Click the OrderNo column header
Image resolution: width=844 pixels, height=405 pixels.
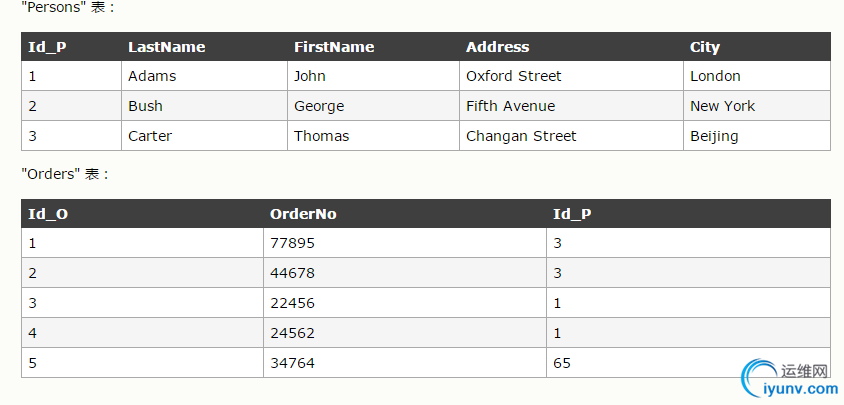click(297, 214)
